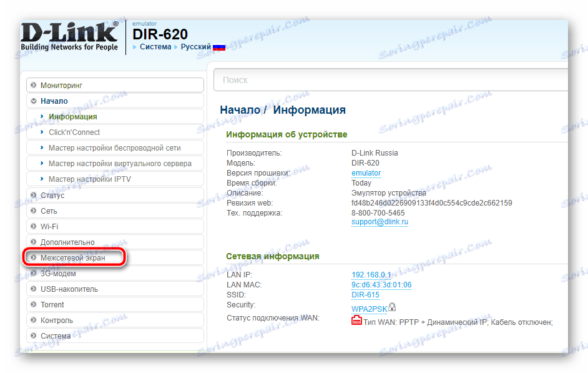Click the Russian flag icon
The height and width of the screenshot is (373, 588).
(219, 47)
